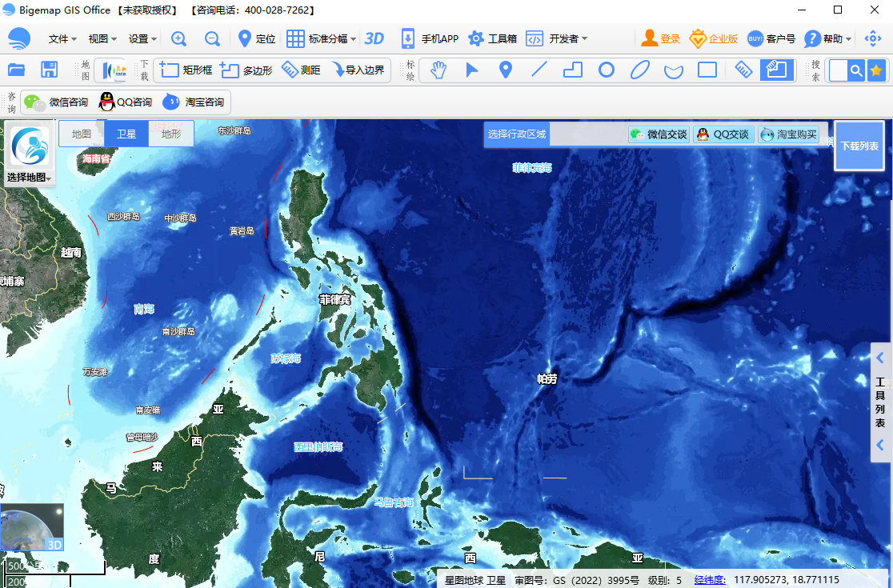The width and height of the screenshot is (893, 588).
Task: Click the map source thumbnail in 地图 toolbar
Action: (x=114, y=70)
